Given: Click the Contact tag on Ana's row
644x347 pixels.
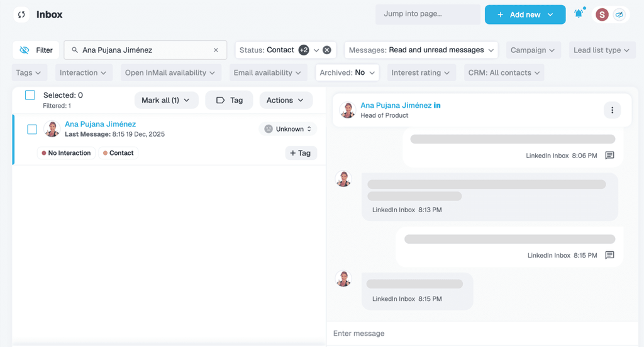Looking at the screenshot, I should [x=118, y=153].
